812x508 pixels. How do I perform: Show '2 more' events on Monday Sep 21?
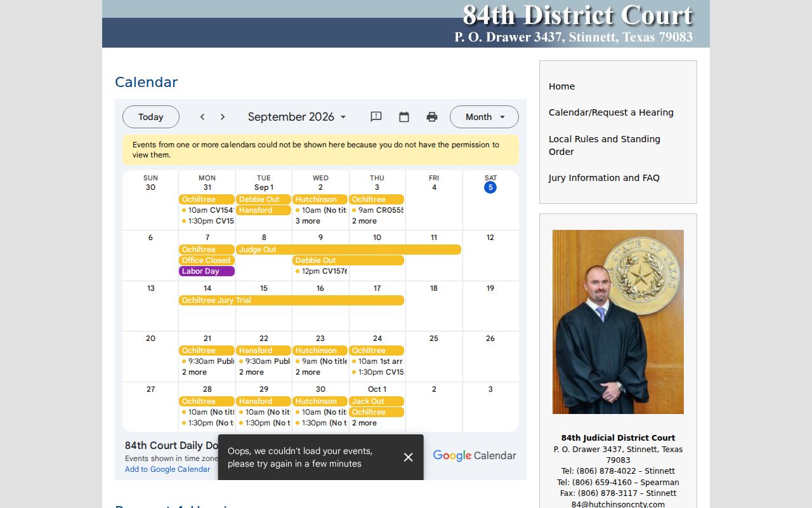pyautogui.click(x=194, y=372)
